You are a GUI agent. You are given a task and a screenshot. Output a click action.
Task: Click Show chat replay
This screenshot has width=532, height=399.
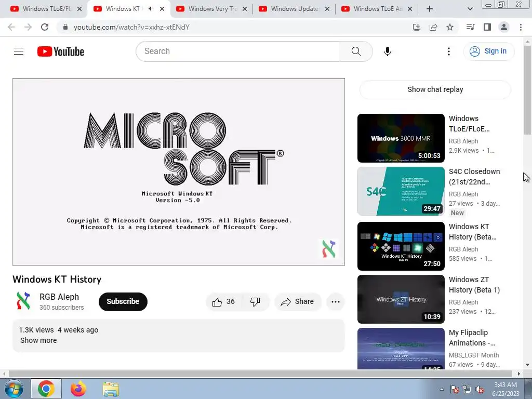click(435, 89)
